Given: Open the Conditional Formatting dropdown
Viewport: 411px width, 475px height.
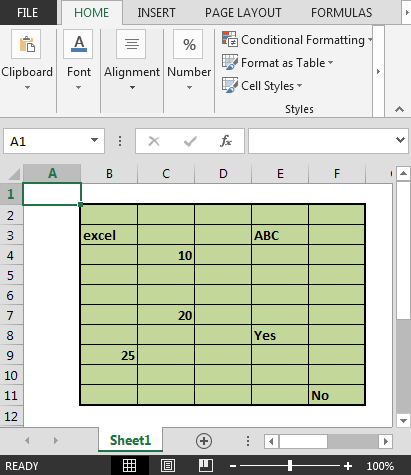Looking at the screenshot, I should tap(297, 40).
